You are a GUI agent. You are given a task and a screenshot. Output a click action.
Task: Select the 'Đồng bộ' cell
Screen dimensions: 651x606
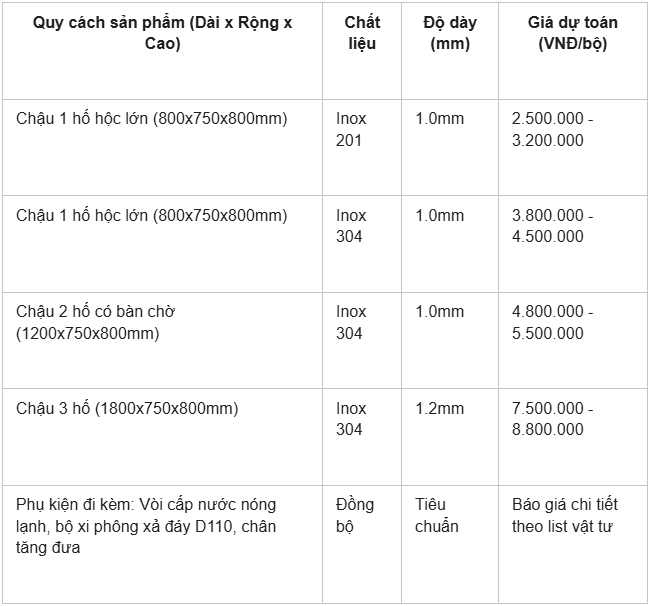point(362,544)
